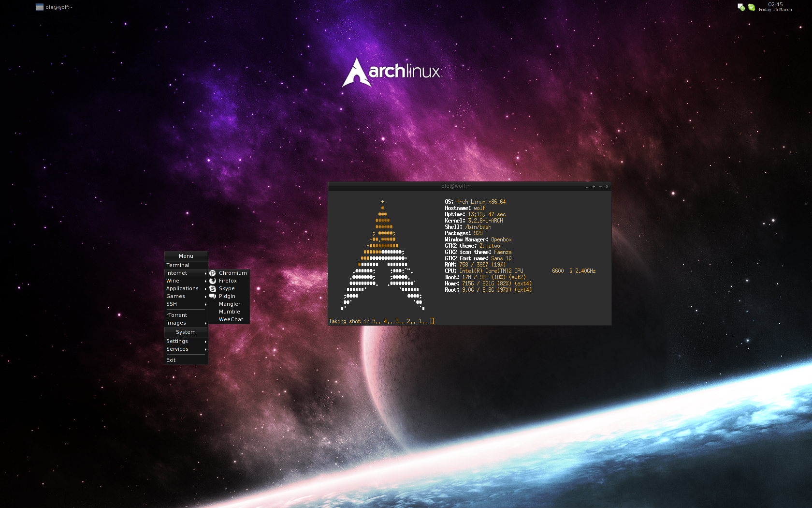The height and width of the screenshot is (508, 812).
Task: Choose Exit from the menu
Action: (186, 360)
